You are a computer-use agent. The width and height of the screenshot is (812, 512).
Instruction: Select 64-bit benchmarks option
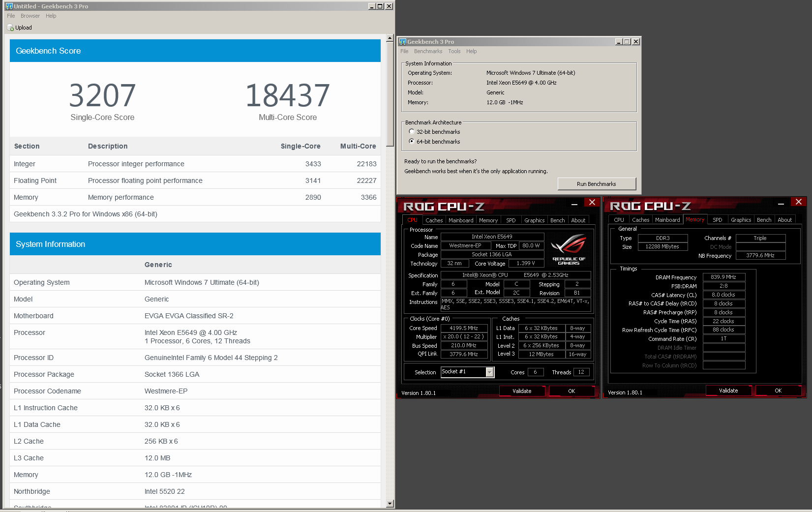coord(434,142)
